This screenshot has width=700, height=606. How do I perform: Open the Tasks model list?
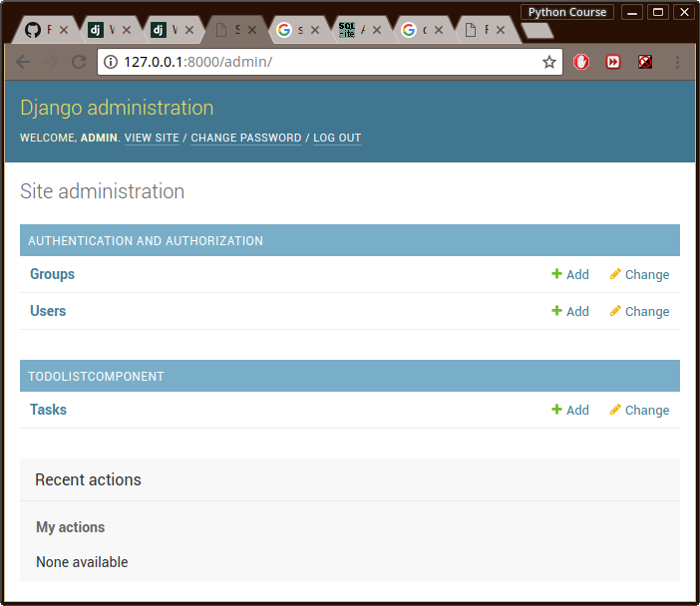(48, 410)
